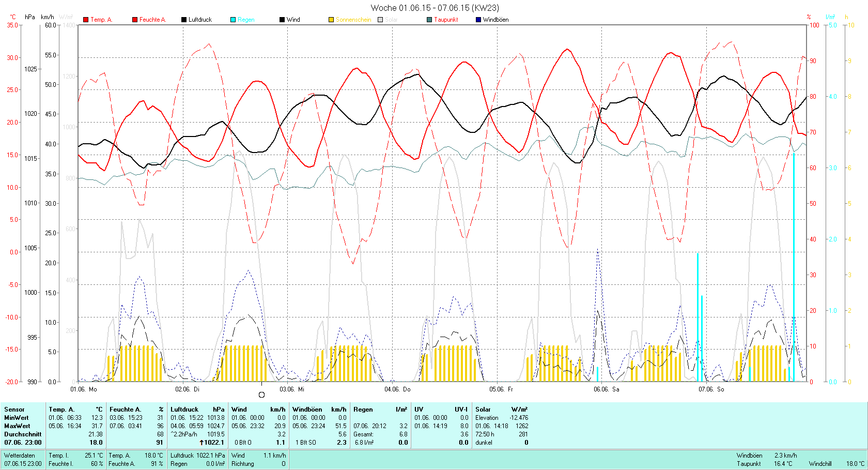The height and width of the screenshot is (470, 868).
Task: Click the '05.06. Fr' date label
Action: (501, 389)
